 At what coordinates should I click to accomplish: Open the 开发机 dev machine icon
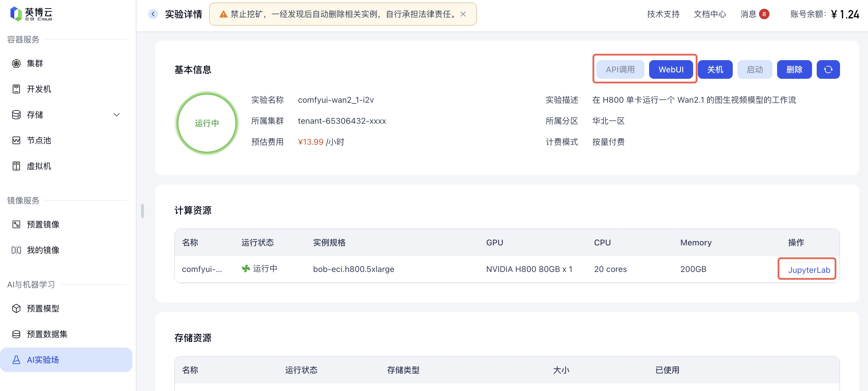tap(16, 89)
